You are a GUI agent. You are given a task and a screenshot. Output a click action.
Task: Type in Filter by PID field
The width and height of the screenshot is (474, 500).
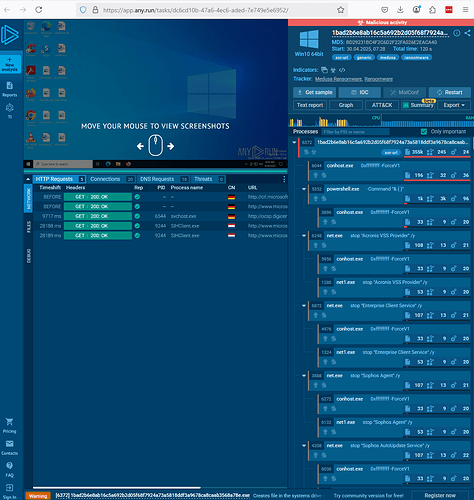[355, 132]
